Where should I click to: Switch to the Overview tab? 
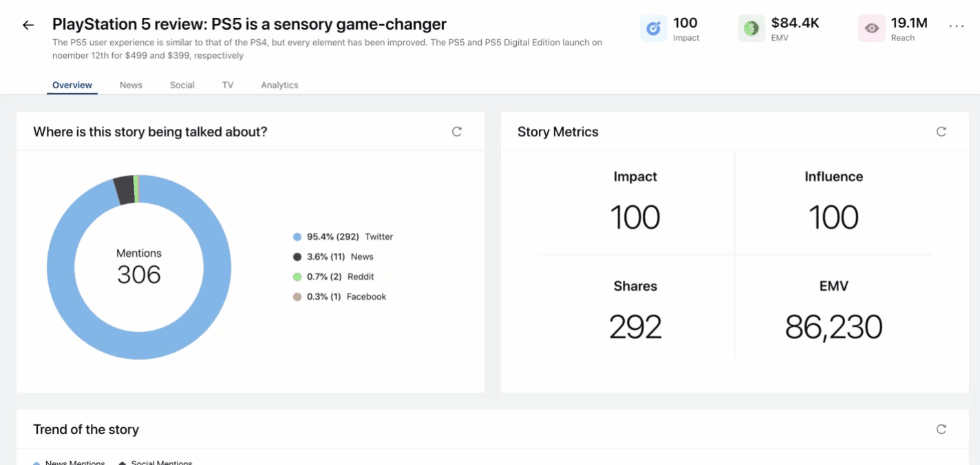point(72,85)
